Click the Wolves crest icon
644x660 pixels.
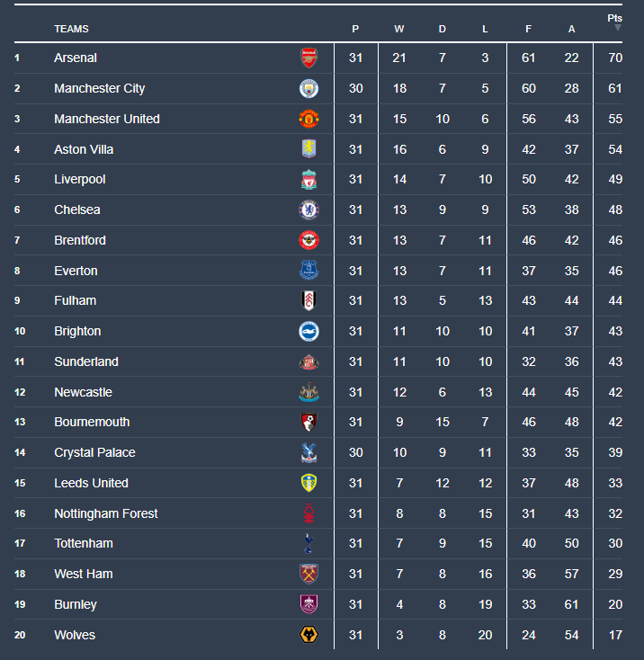(309, 635)
